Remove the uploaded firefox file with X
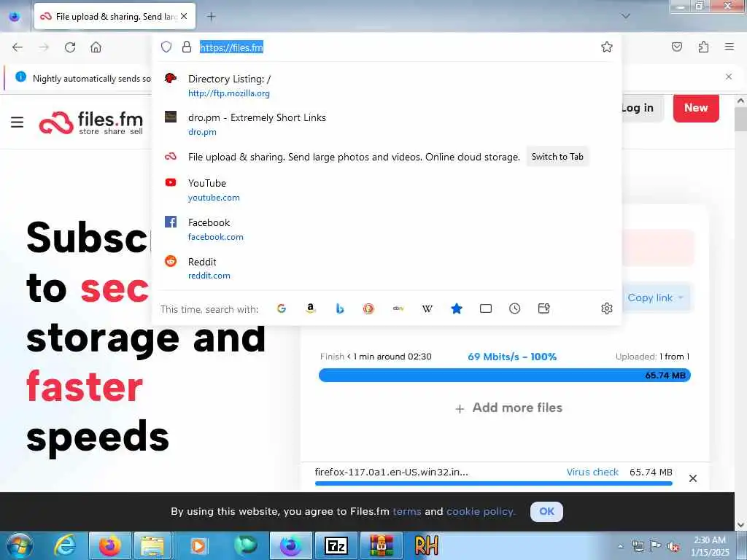This screenshot has width=747, height=560. tap(693, 478)
